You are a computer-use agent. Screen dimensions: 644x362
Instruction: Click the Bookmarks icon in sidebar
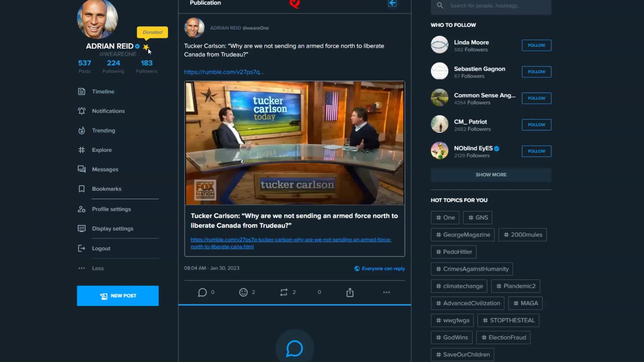(82, 189)
